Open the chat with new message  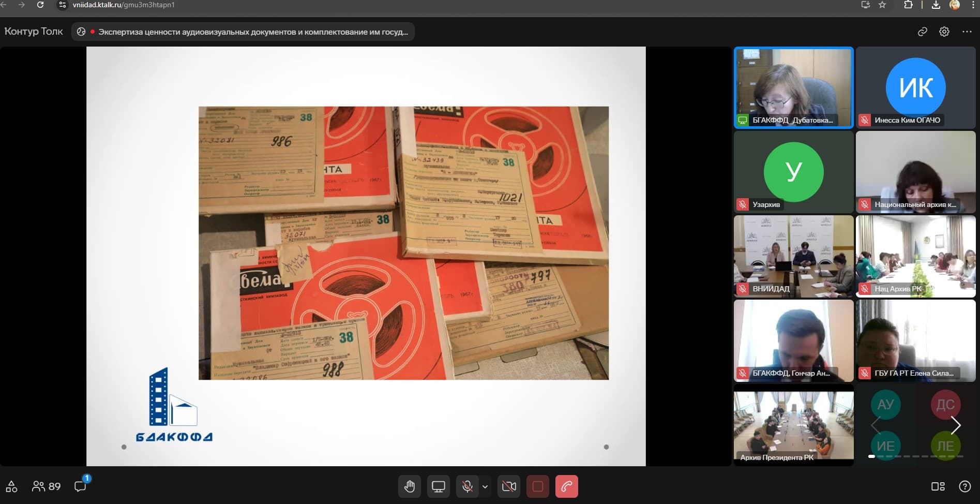[x=80, y=486]
